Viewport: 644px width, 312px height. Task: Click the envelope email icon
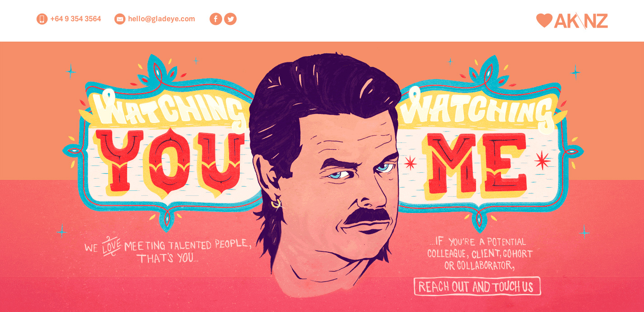click(120, 19)
